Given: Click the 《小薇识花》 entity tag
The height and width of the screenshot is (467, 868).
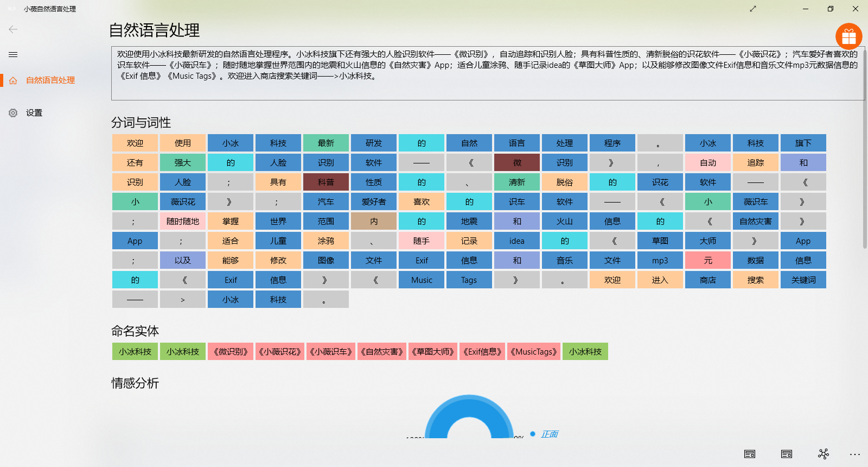Looking at the screenshot, I should point(279,351).
